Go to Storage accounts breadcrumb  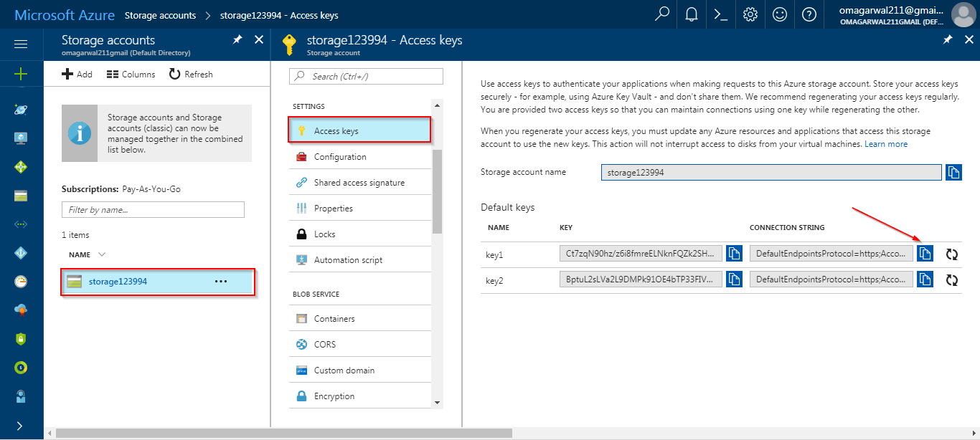161,15
